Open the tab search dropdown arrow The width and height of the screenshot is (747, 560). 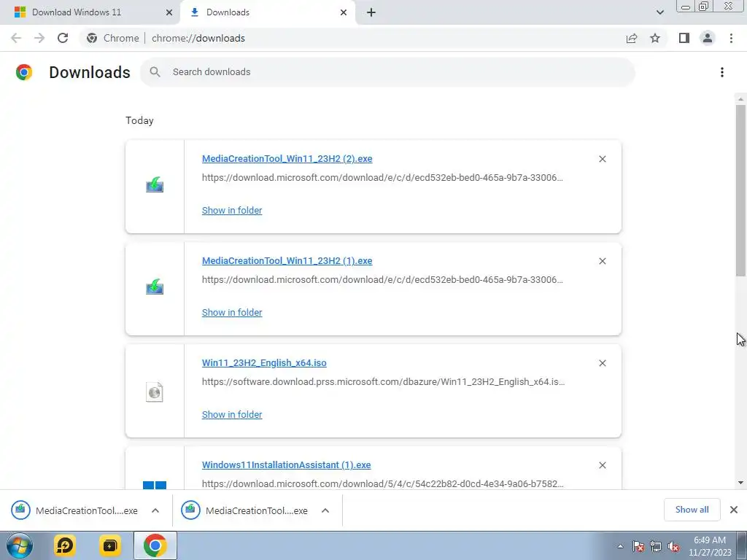coord(659,12)
